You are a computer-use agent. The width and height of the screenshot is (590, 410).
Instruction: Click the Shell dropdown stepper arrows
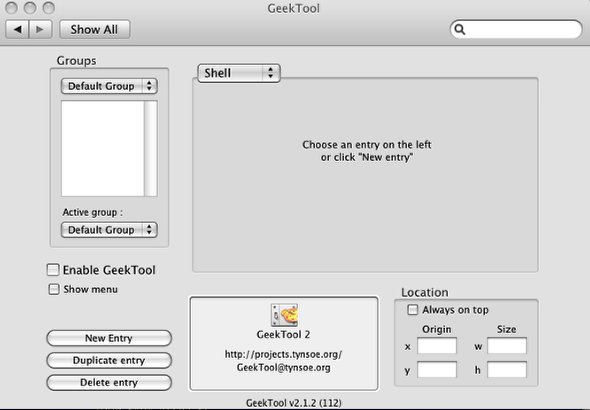point(270,73)
